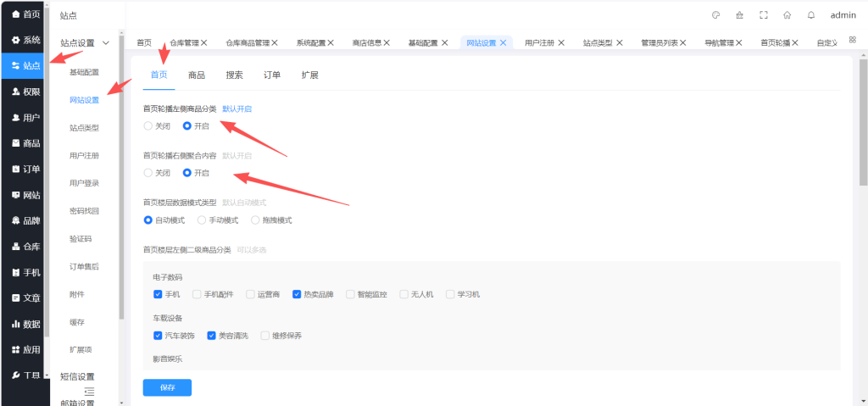Check the 智能监控 checkbox

350,294
